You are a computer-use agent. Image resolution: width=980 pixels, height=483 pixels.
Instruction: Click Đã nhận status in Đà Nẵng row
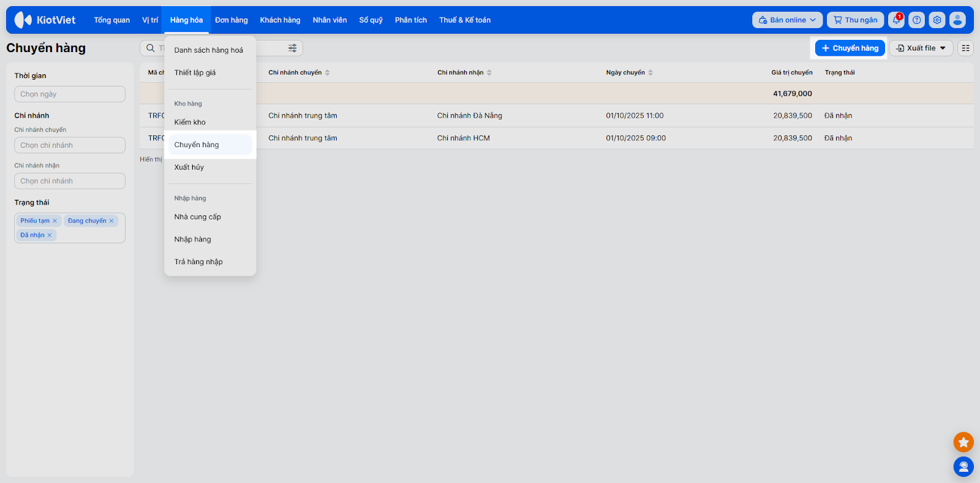tap(839, 116)
